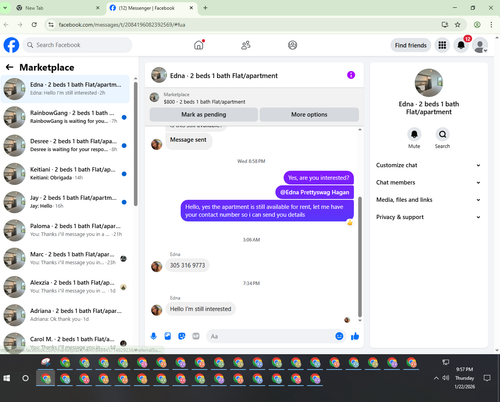Open Jay conversation in the list
Screen dimensions: 500x402
pyautogui.click(x=65, y=202)
